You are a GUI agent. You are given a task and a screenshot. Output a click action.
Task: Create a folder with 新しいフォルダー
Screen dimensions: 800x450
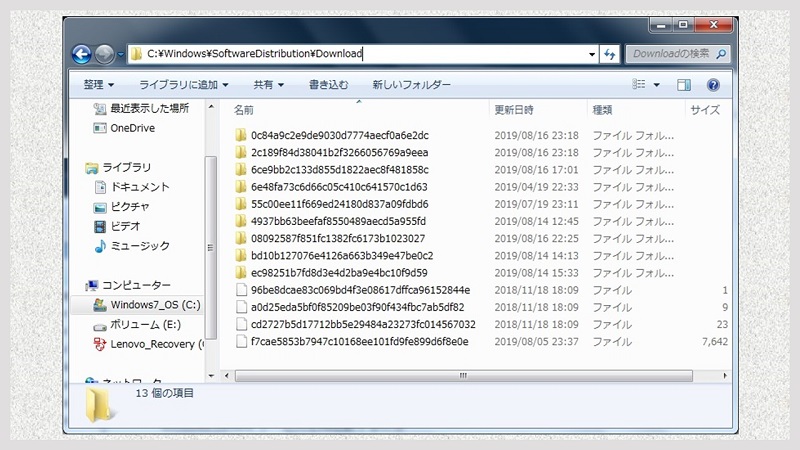point(411,85)
